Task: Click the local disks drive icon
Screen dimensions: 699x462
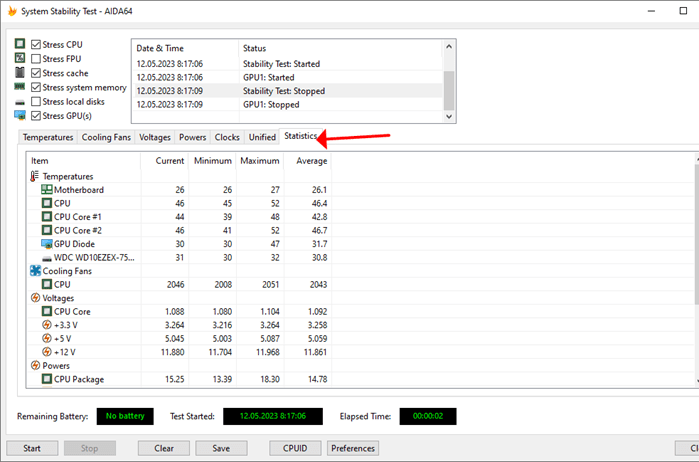Action: pos(20,102)
